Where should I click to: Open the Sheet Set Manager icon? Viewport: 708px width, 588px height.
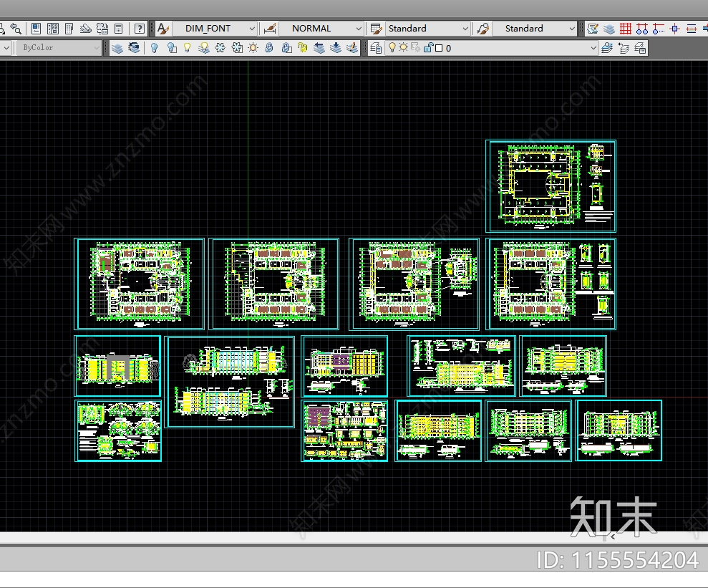[85, 29]
